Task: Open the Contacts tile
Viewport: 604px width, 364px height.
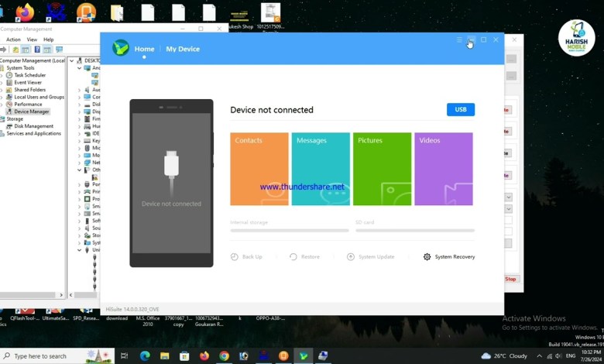Action: point(259,169)
